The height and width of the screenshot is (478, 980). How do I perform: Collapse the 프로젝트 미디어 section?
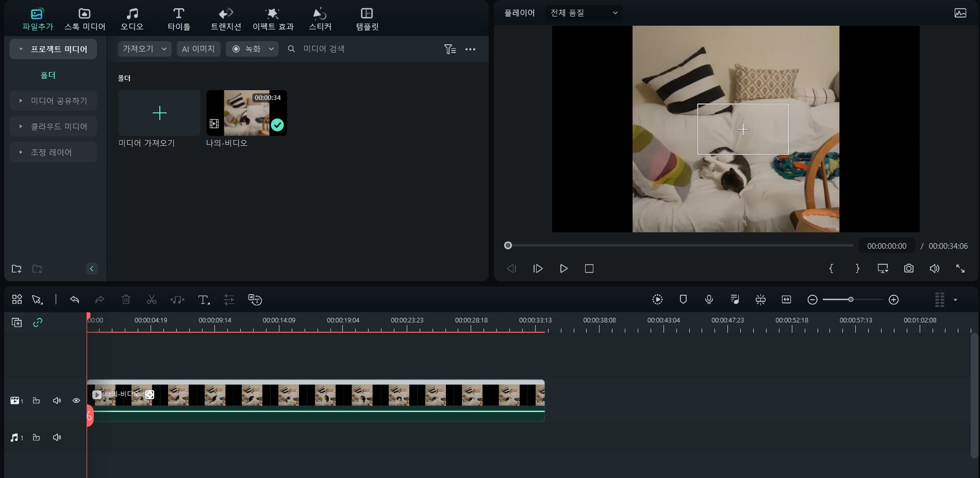tap(21, 49)
